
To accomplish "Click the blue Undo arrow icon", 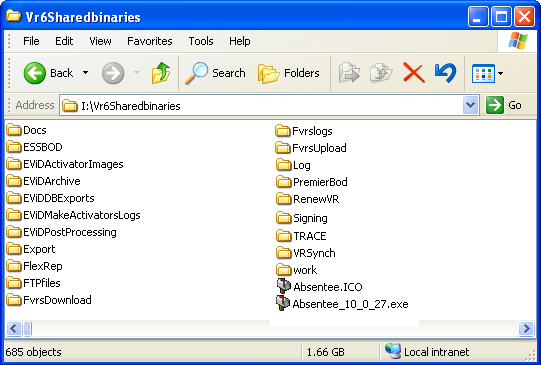I will coord(445,73).
